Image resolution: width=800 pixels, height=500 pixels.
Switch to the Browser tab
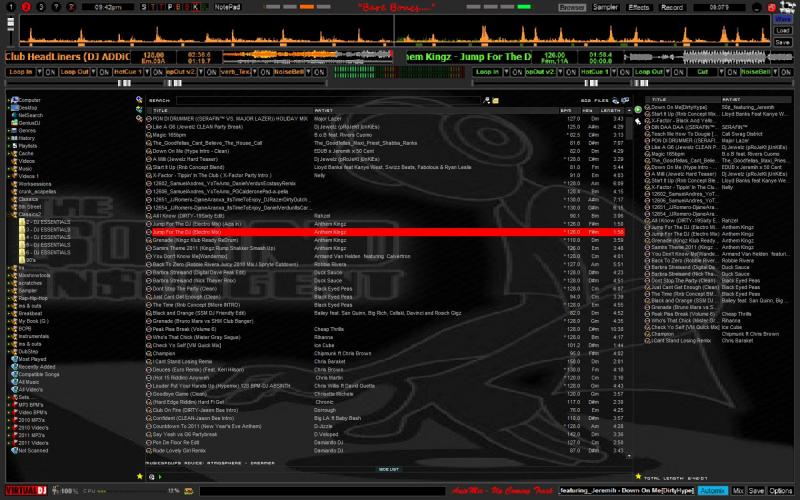coord(572,7)
